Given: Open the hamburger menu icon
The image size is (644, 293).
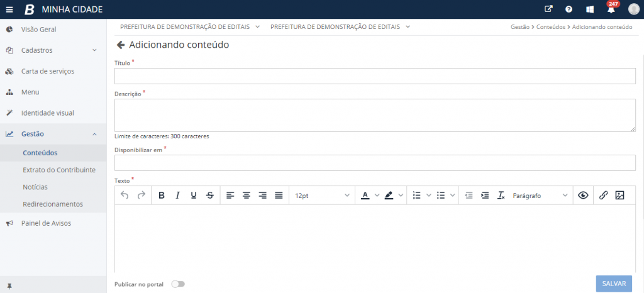Looking at the screenshot, I should (x=9, y=9).
